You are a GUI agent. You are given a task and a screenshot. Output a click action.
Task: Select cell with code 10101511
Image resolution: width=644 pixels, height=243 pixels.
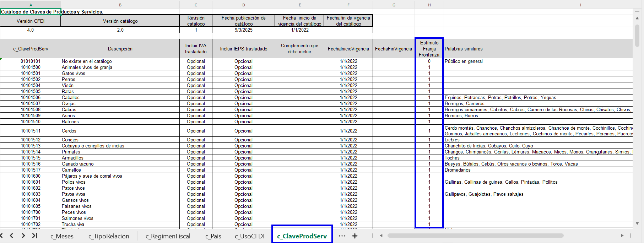point(31,131)
